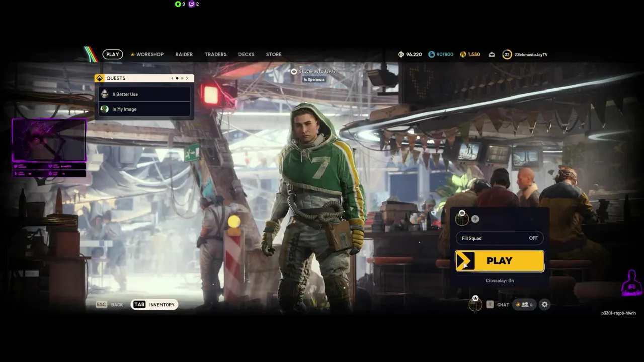Click the blue currency icon beside 90/800
Screen dimensions: 644x362
[x=432, y=54]
